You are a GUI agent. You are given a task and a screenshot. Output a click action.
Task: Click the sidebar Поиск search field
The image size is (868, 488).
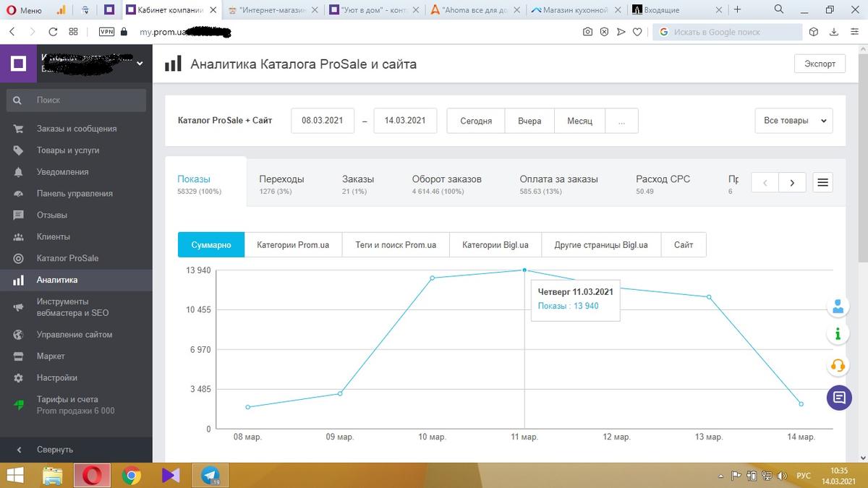(x=77, y=100)
